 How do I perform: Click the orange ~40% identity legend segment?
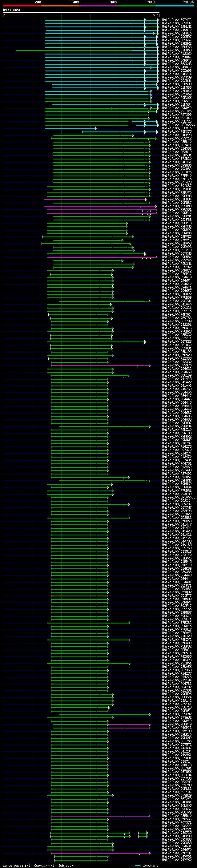60,6
